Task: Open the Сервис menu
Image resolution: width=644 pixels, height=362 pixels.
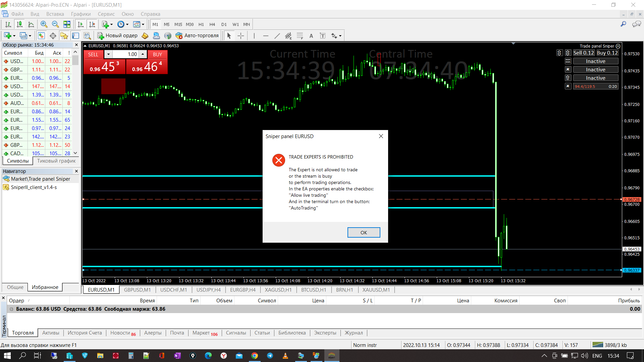Action: [106, 14]
